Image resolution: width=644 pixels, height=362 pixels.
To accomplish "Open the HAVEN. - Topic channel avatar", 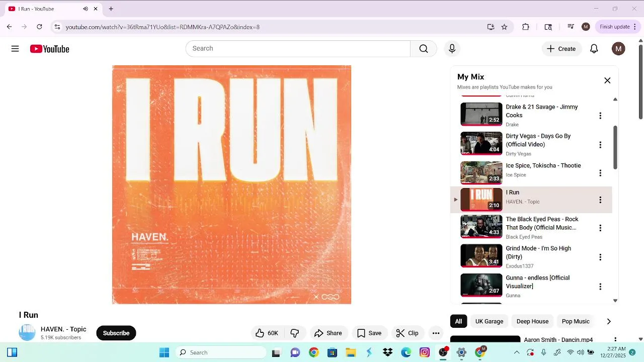I will point(27,332).
